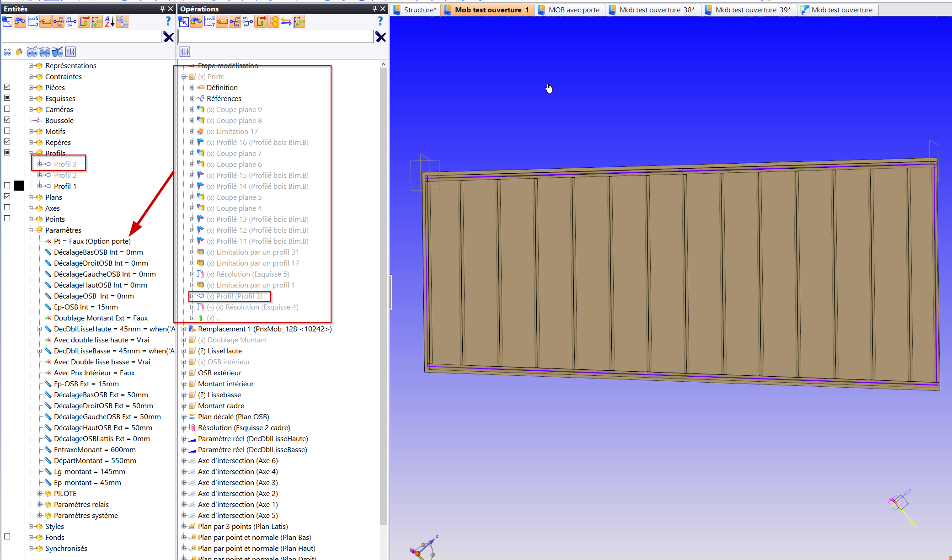Expand Remplacement 1 operation node
952x560 pixels.
coord(183,329)
